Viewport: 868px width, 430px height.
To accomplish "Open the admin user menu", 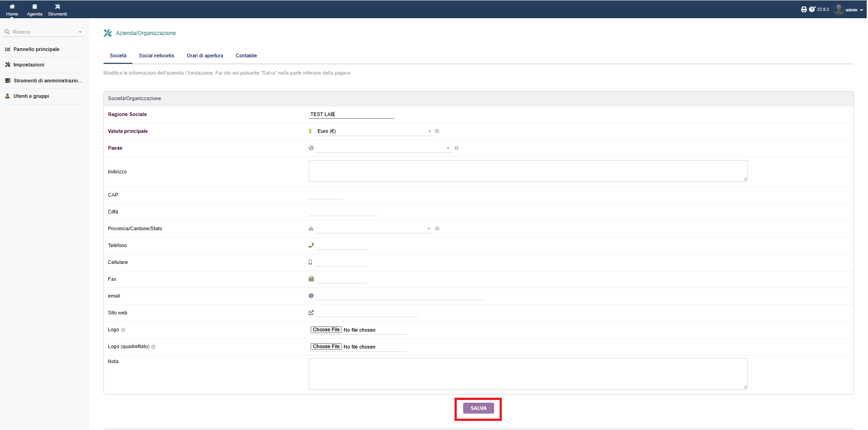I will pyautogui.click(x=849, y=10).
